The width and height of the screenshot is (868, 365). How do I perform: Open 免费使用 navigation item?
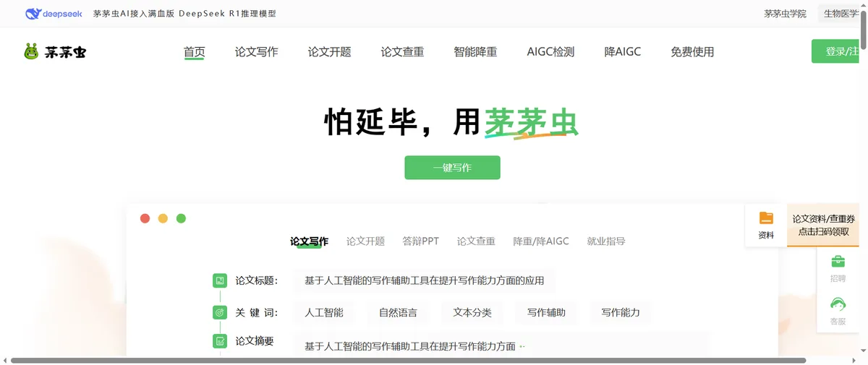coord(692,52)
